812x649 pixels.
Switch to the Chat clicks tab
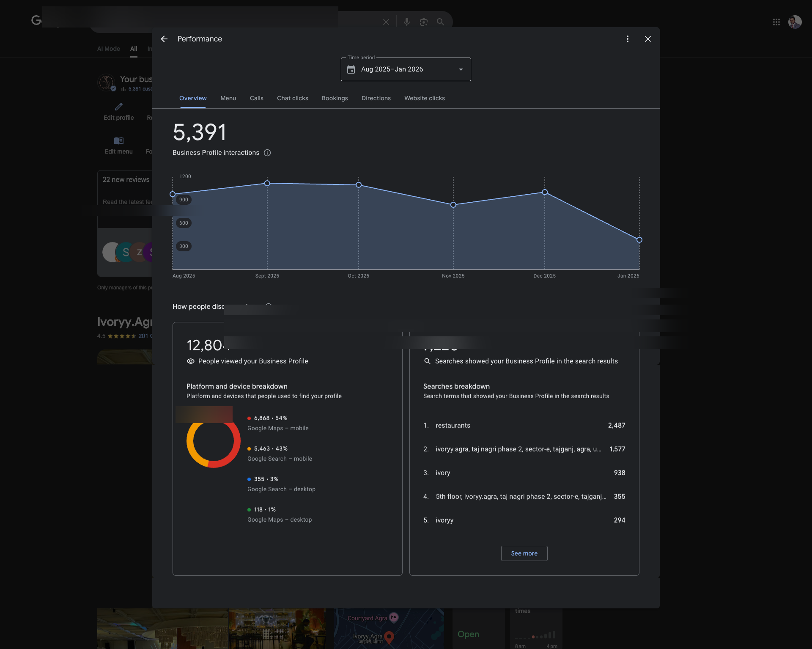[x=293, y=98]
